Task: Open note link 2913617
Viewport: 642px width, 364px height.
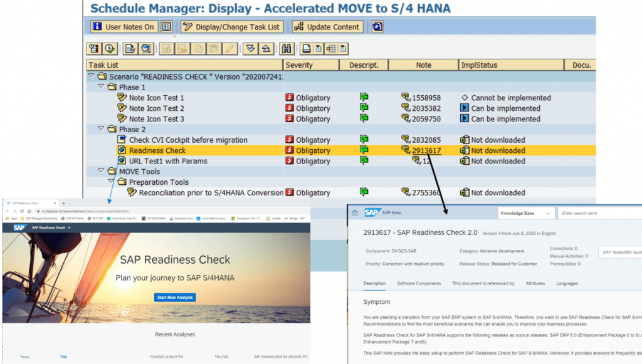Action: pyautogui.click(x=426, y=150)
